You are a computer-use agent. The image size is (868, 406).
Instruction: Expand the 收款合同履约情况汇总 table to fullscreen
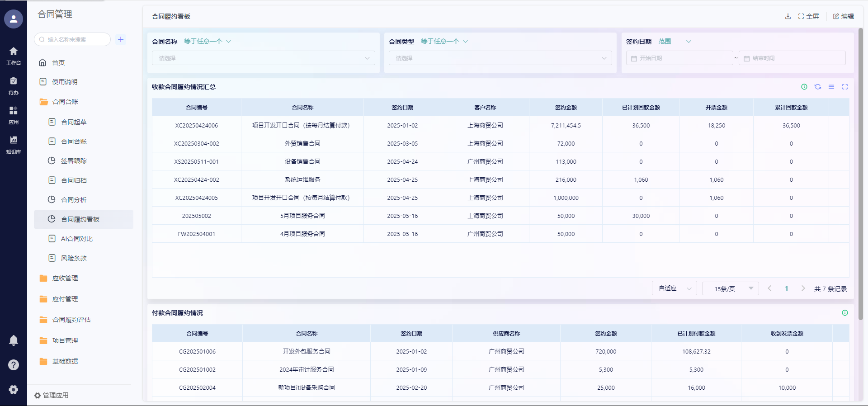coord(845,87)
